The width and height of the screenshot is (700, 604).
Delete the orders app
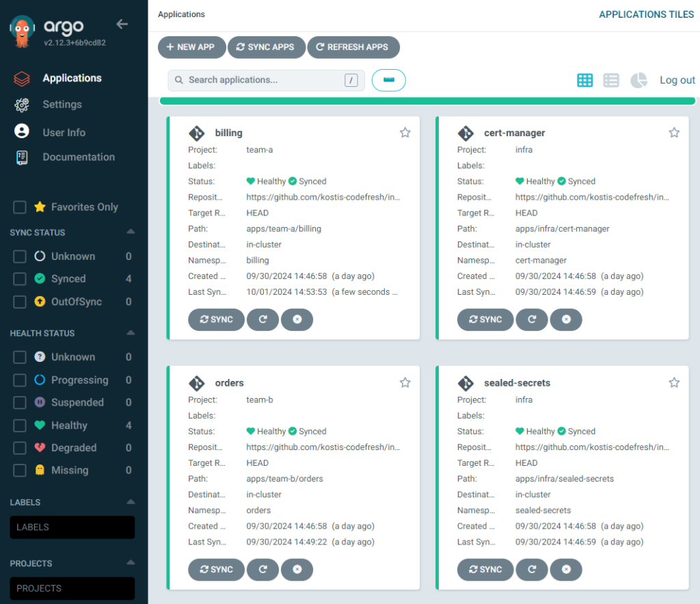297,570
